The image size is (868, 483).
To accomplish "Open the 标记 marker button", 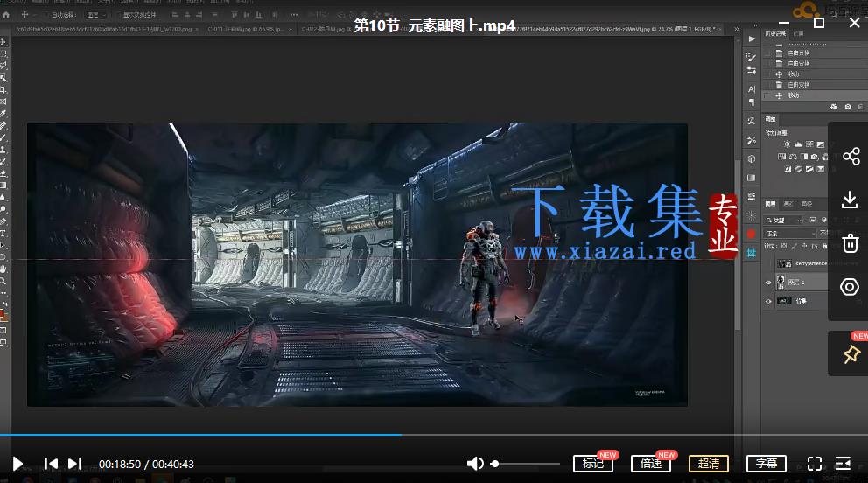I will pos(593,464).
